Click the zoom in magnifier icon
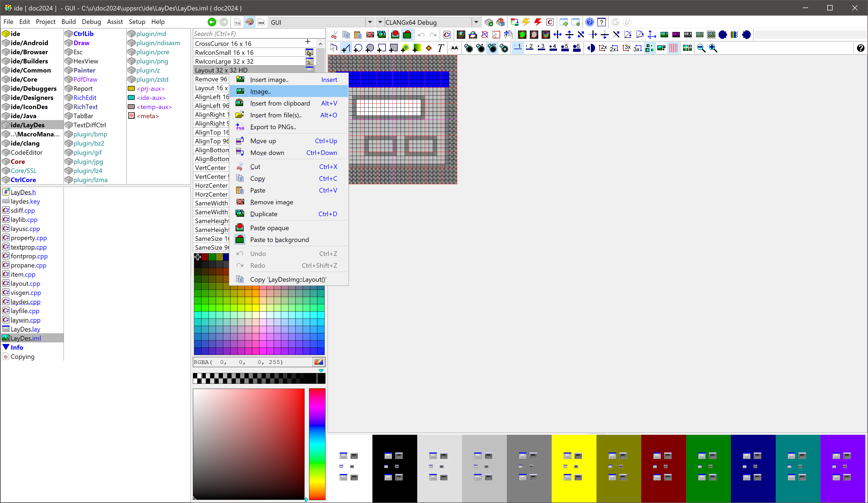868x503 pixels. click(x=713, y=48)
